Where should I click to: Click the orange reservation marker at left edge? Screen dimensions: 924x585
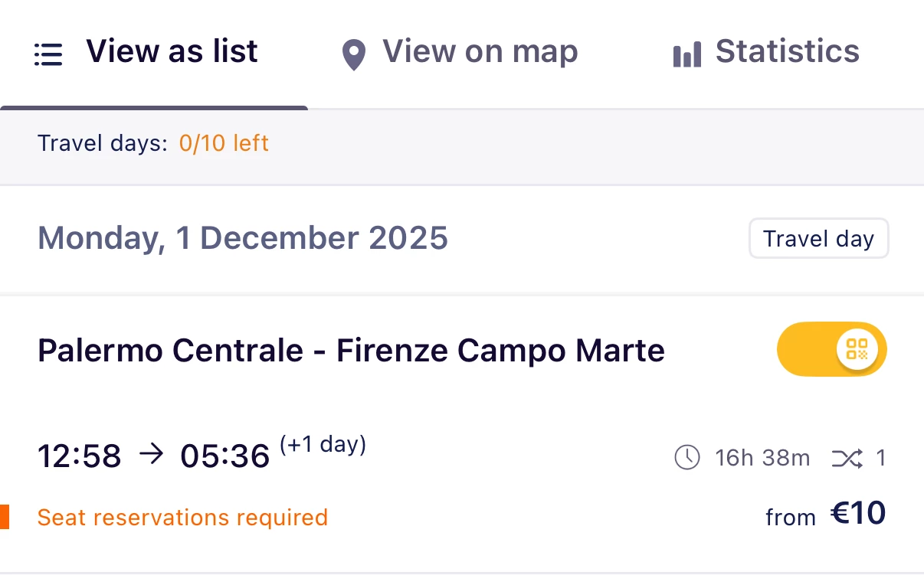pyautogui.click(x=5, y=517)
